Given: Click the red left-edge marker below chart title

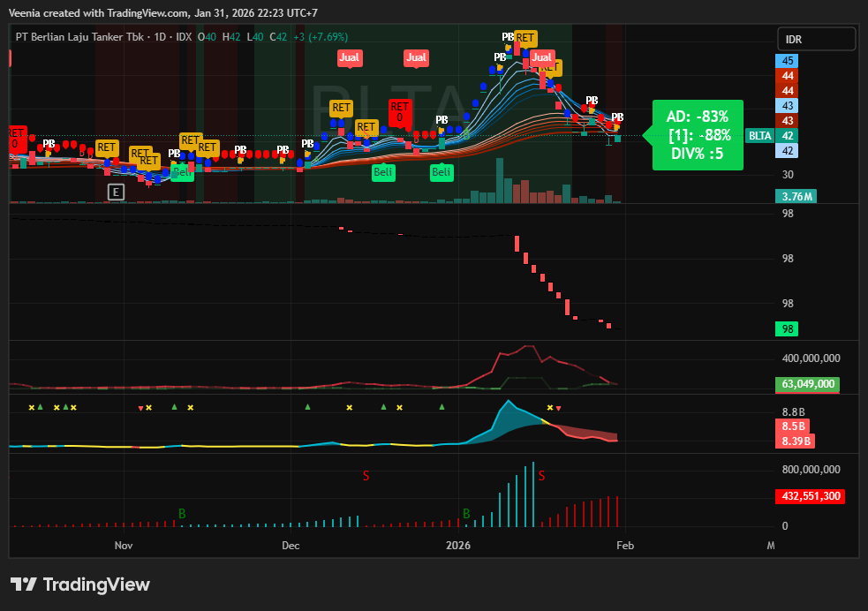Looking at the screenshot, I should [10, 58].
